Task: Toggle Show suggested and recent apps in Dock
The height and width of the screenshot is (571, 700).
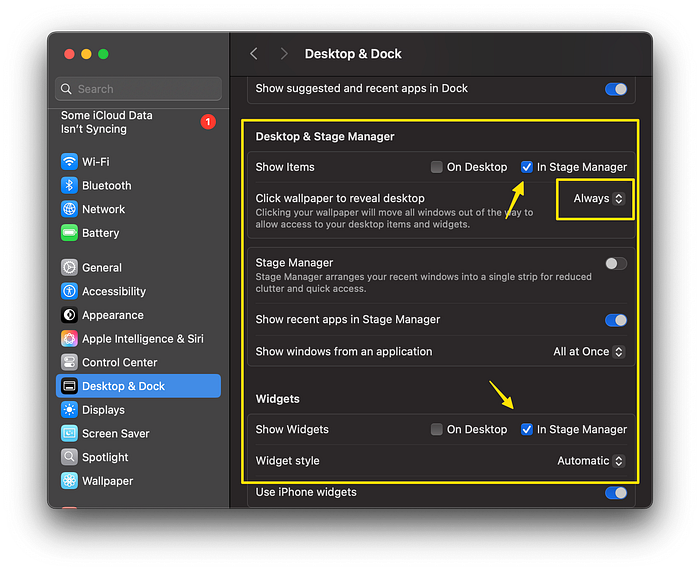Action: (616, 89)
